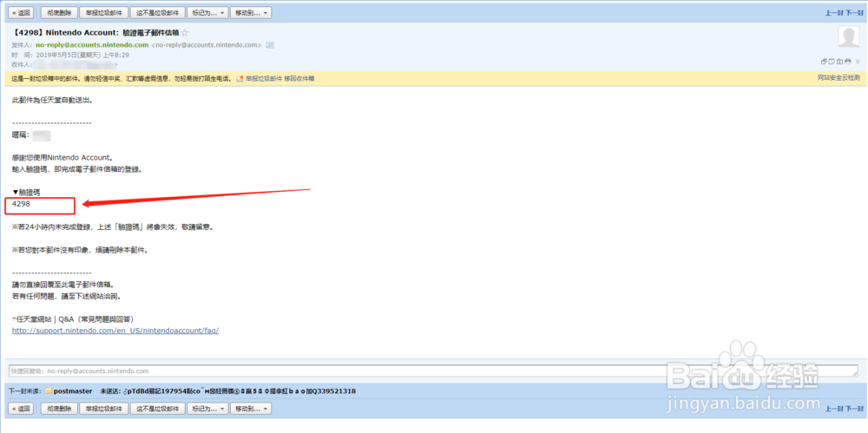Click 举报垃圾邮件 link in yellow bar
The height and width of the screenshot is (433, 868).
click(x=264, y=79)
